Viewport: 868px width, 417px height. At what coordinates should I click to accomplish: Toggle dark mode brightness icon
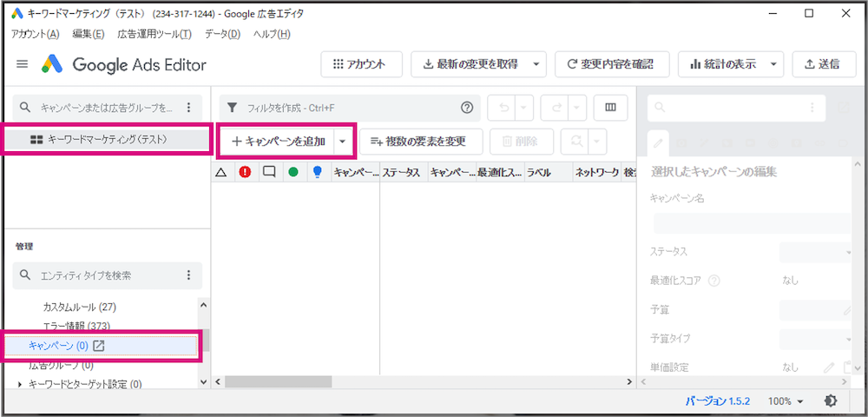coord(830,401)
